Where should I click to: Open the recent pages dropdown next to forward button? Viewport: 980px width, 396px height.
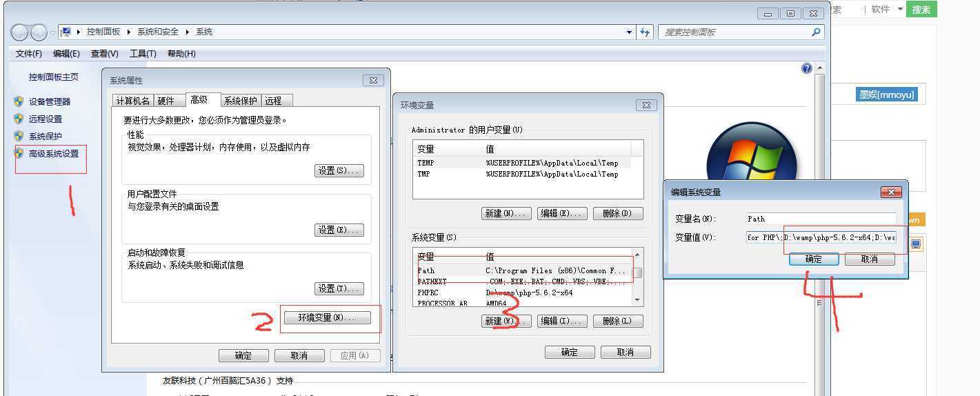pyautogui.click(x=52, y=32)
